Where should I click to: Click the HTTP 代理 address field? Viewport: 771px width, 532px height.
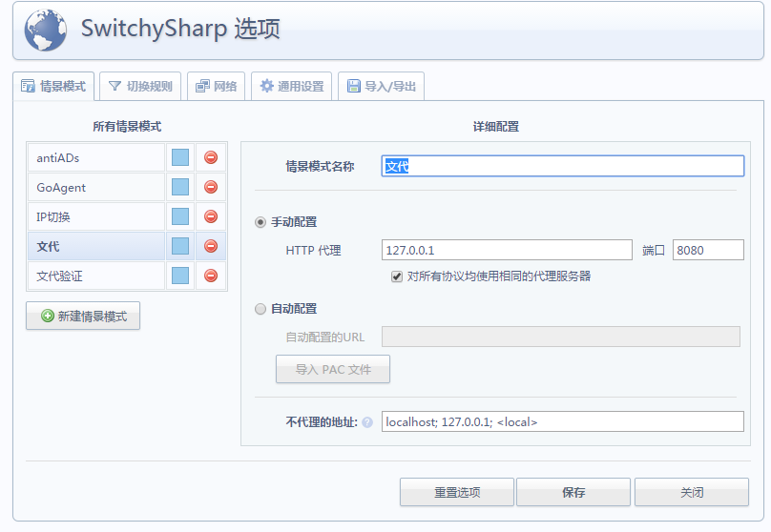[x=507, y=250]
